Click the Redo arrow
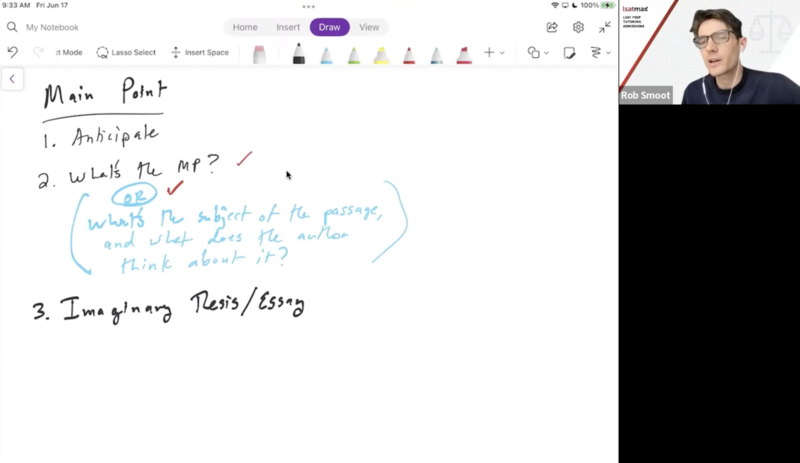The width and height of the screenshot is (800, 463). [x=38, y=52]
